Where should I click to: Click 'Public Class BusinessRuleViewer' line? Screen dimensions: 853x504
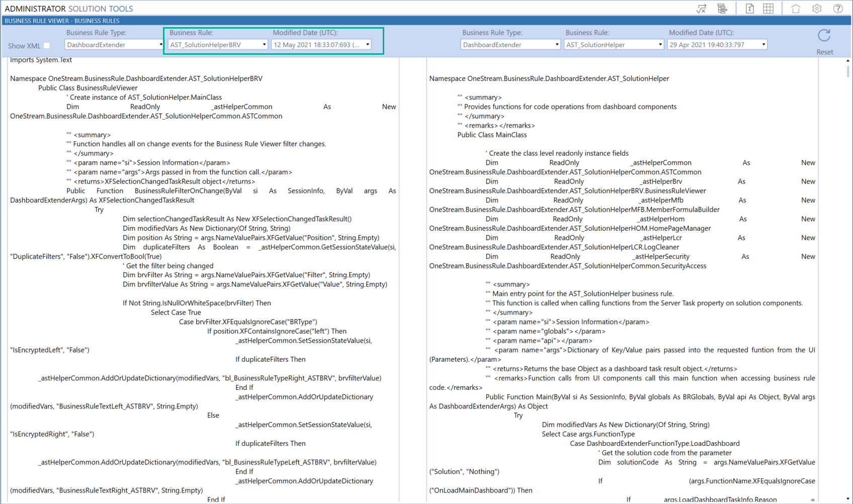(x=88, y=88)
